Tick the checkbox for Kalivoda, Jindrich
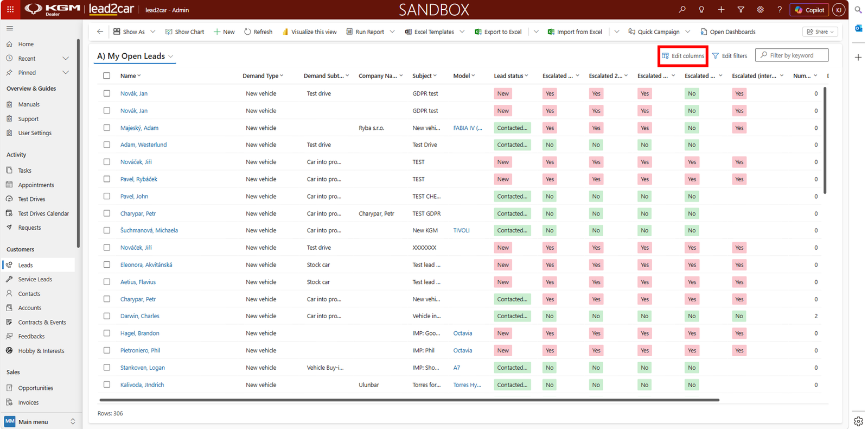 click(x=107, y=384)
